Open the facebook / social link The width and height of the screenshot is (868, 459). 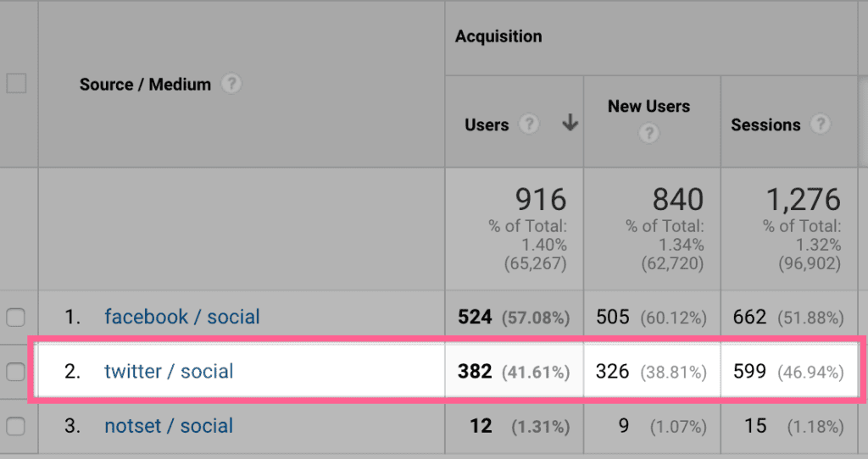point(182,317)
